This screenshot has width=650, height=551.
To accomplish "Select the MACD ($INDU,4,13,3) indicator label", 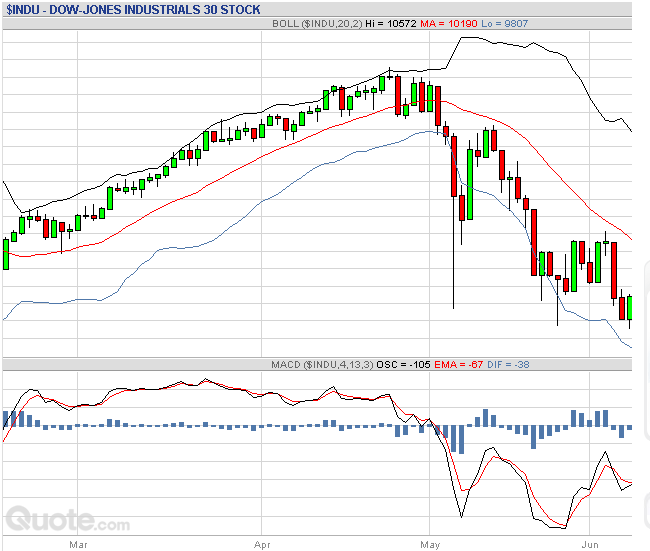I will tap(323, 365).
